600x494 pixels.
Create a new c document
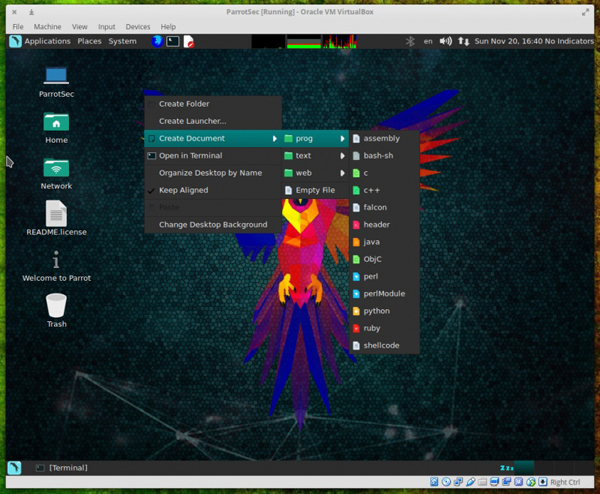[x=385, y=173]
